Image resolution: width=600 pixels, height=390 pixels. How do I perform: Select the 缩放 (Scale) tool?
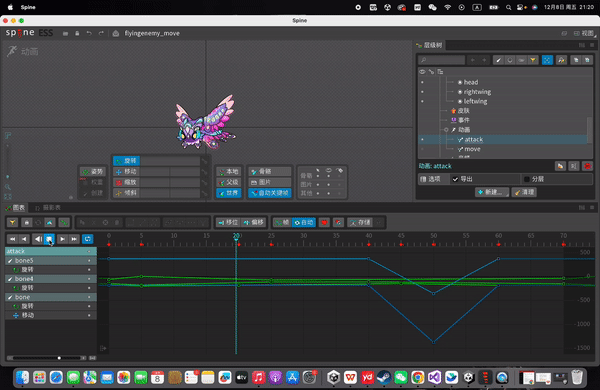(127, 182)
